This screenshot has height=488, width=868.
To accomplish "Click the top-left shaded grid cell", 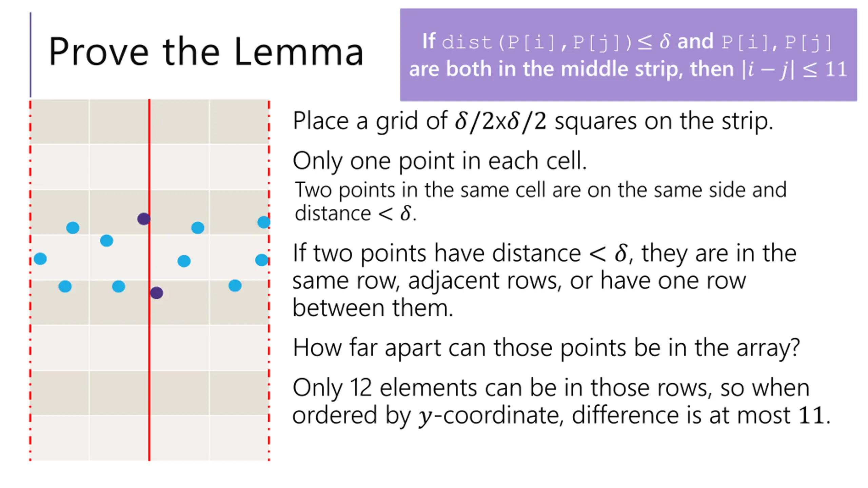I will click(x=60, y=121).
